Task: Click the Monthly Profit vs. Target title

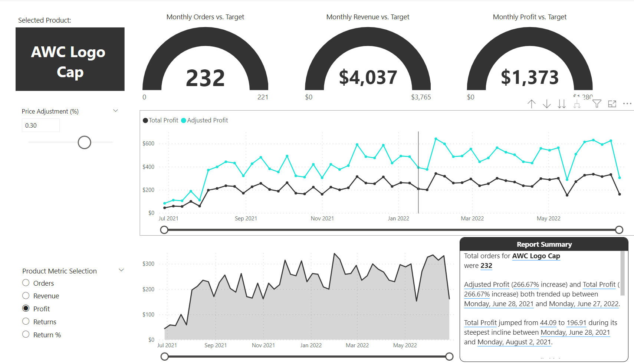Action: [x=530, y=17]
